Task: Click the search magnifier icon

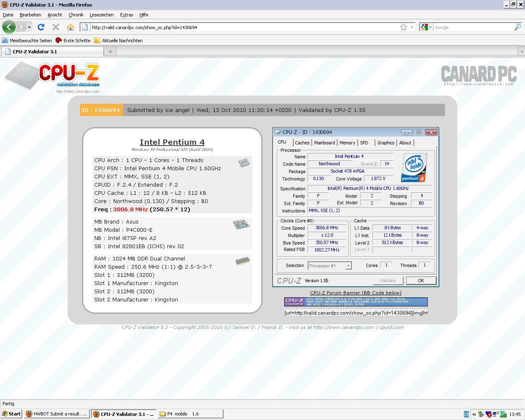Action: point(518,27)
